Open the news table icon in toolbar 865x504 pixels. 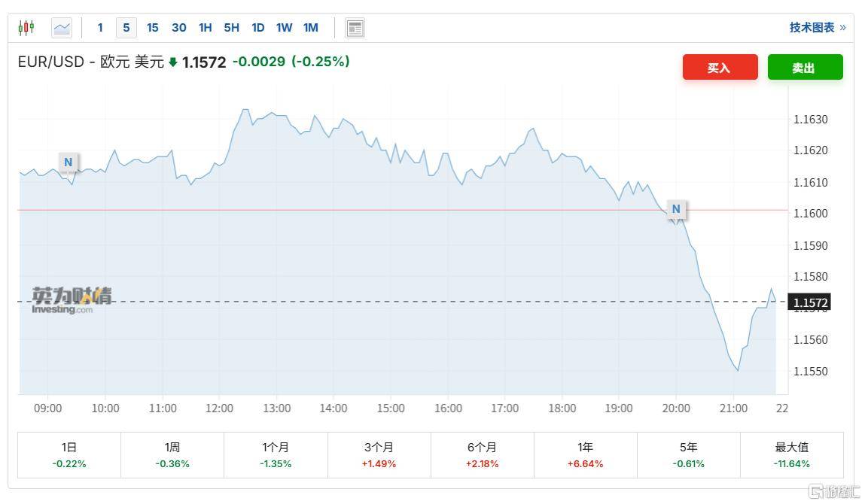[x=355, y=28]
